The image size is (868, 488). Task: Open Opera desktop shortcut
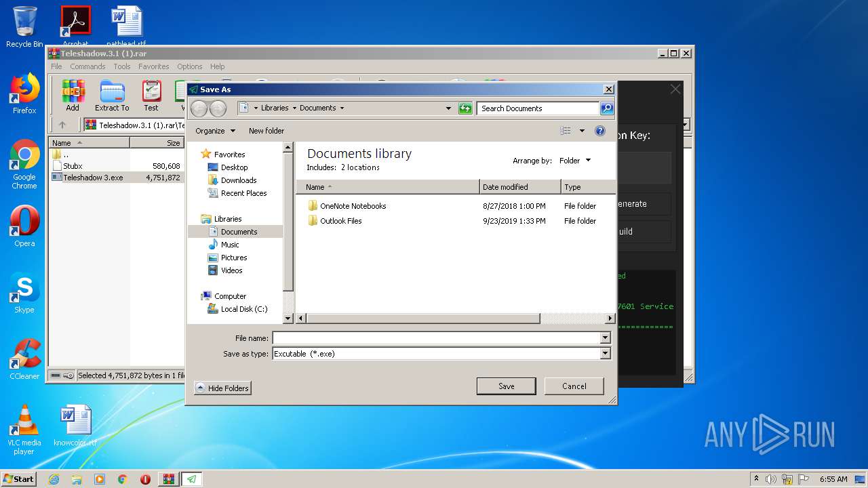(24, 226)
